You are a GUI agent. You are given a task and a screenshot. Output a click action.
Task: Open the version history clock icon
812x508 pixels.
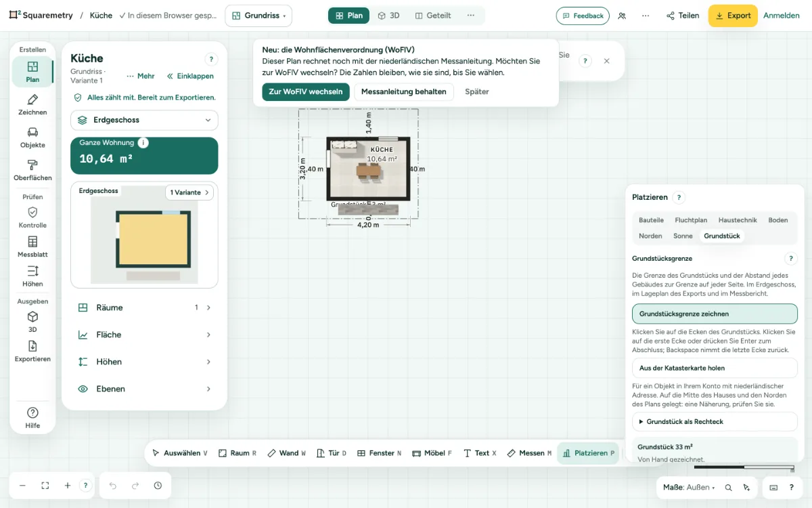coord(158,486)
